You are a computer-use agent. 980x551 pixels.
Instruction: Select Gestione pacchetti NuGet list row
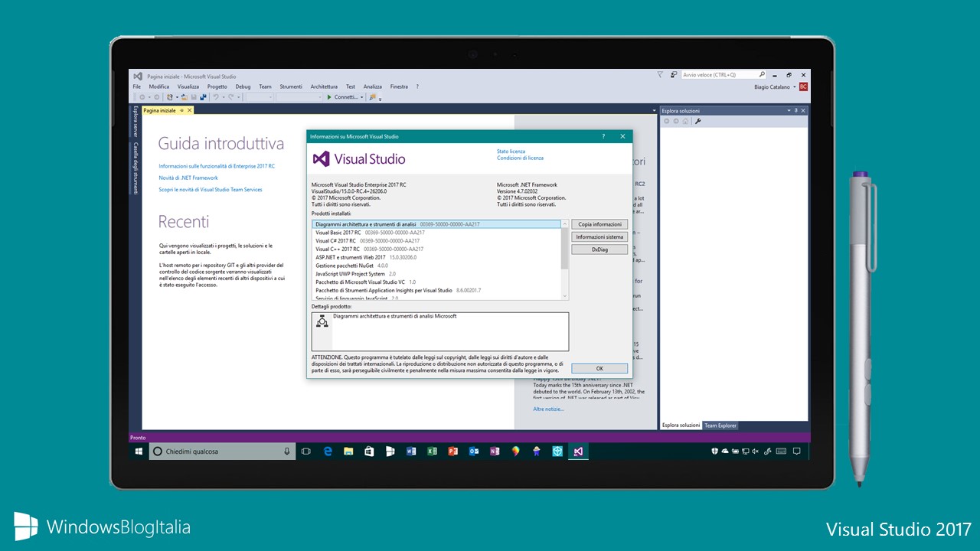tap(437, 266)
